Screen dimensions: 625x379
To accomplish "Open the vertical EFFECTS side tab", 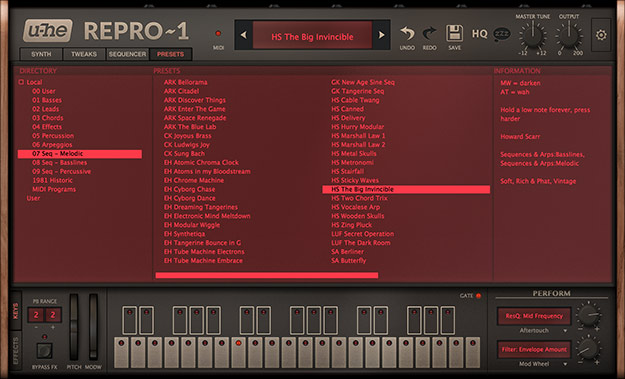I will (16, 351).
